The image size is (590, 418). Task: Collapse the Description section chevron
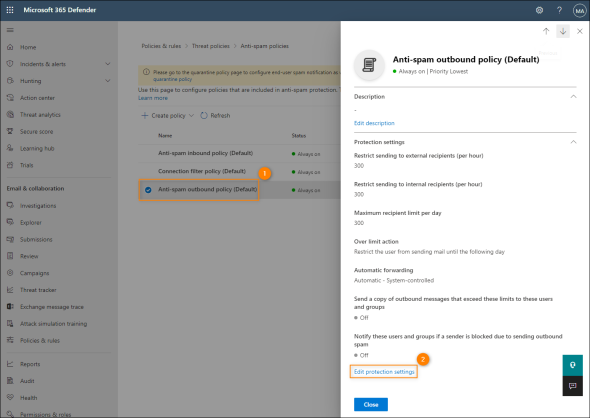[x=573, y=97]
